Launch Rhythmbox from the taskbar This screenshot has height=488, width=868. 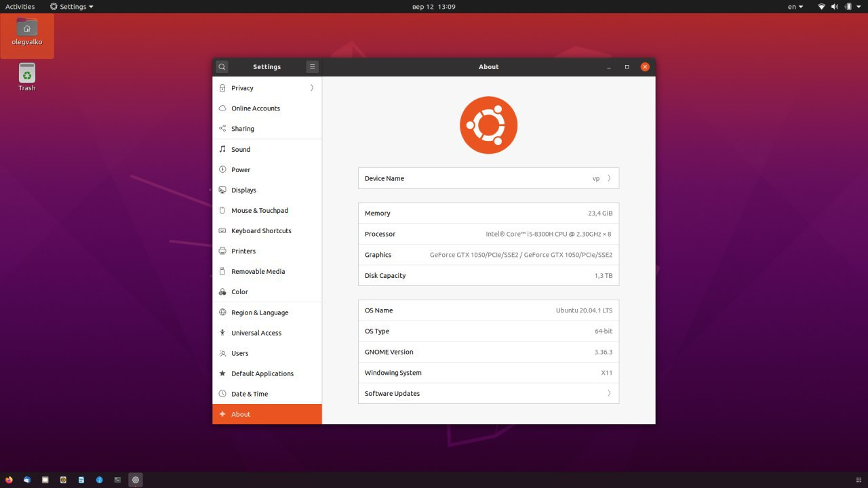[x=63, y=480]
